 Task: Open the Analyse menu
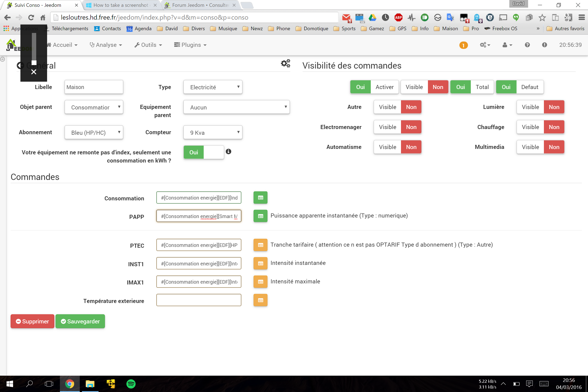[x=106, y=45]
